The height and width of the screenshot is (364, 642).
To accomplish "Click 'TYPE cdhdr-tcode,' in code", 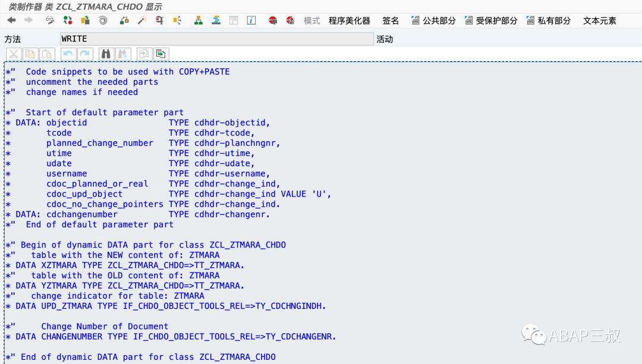I will (x=212, y=133).
